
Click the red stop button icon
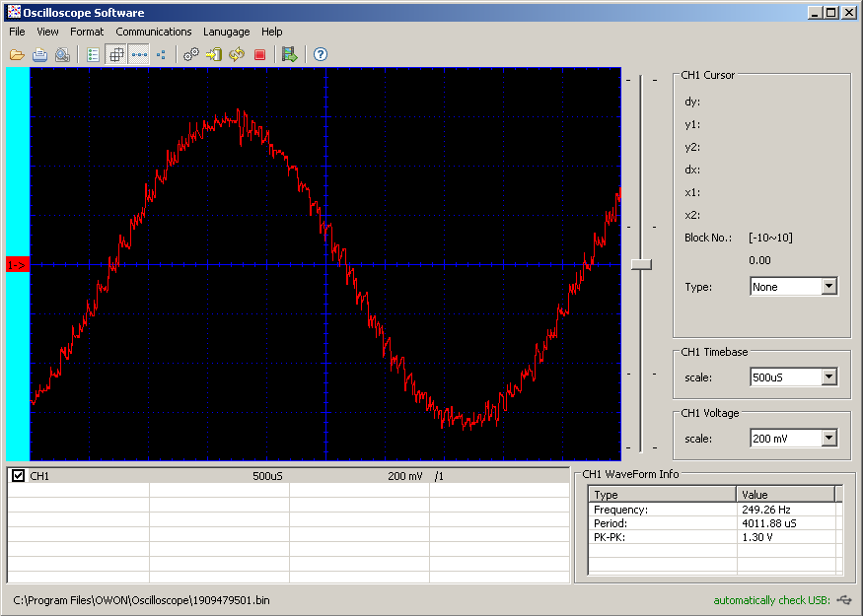tap(259, 55)
